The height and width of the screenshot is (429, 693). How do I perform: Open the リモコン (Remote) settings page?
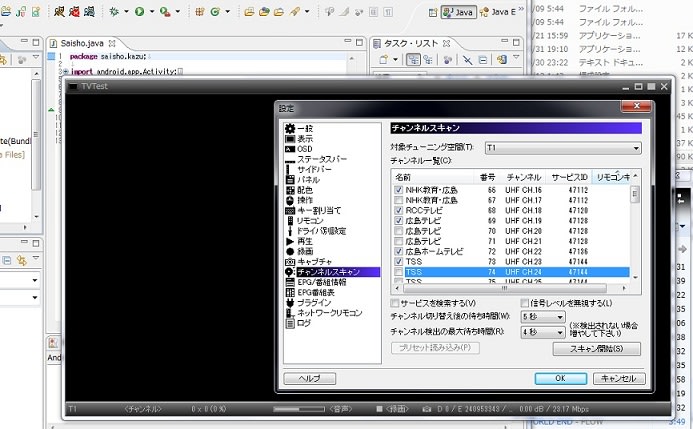point(310,219)
